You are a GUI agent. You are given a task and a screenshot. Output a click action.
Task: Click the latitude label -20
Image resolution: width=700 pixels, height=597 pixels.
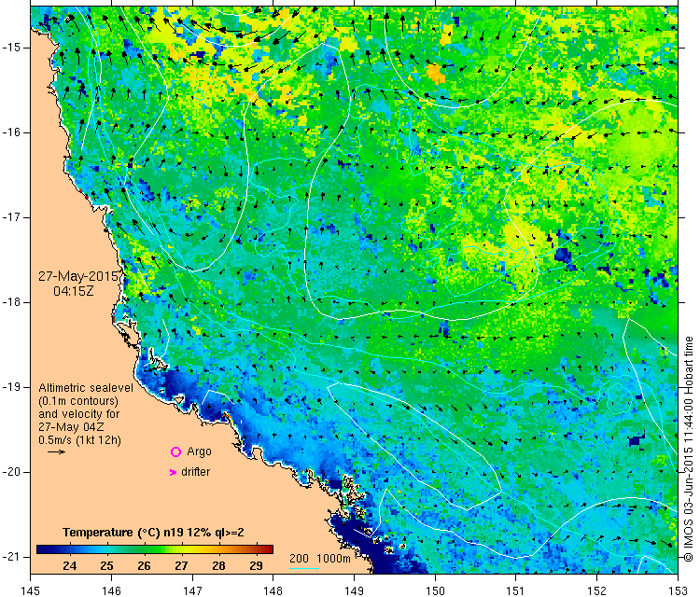(x=11, y=472)
